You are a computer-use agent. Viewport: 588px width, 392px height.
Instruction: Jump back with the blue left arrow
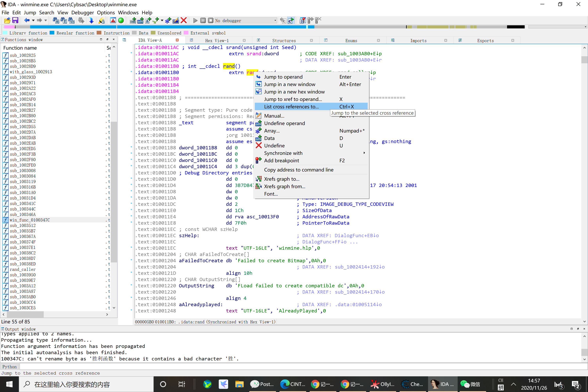click(27, 21)
